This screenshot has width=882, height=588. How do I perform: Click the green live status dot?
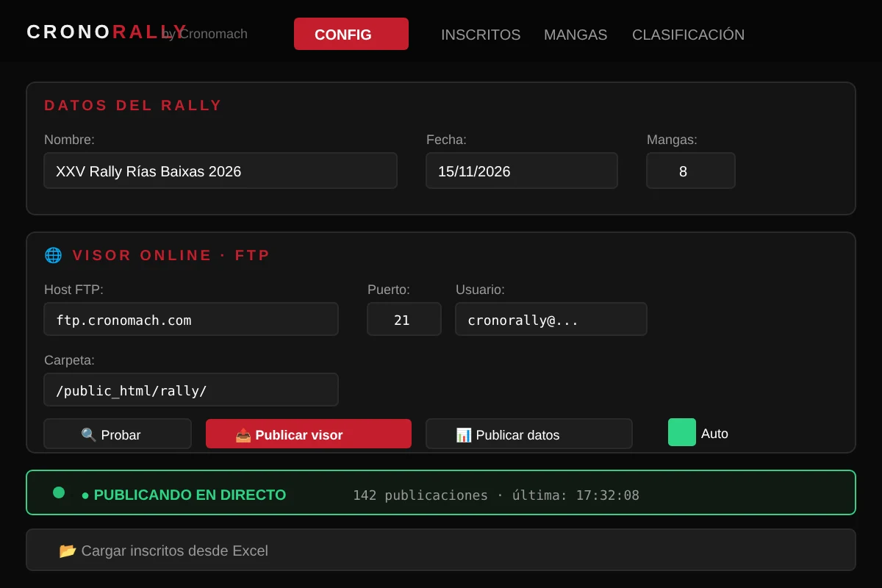click(x=59, y=492)
